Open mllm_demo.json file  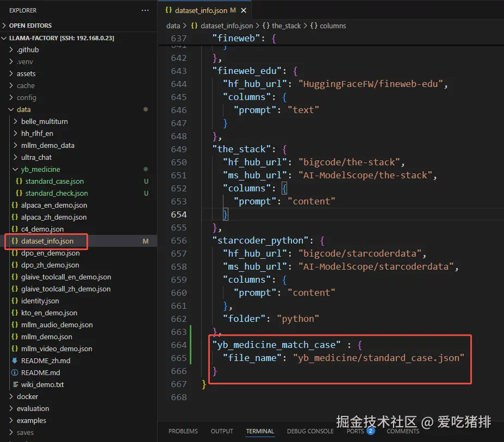46,337
